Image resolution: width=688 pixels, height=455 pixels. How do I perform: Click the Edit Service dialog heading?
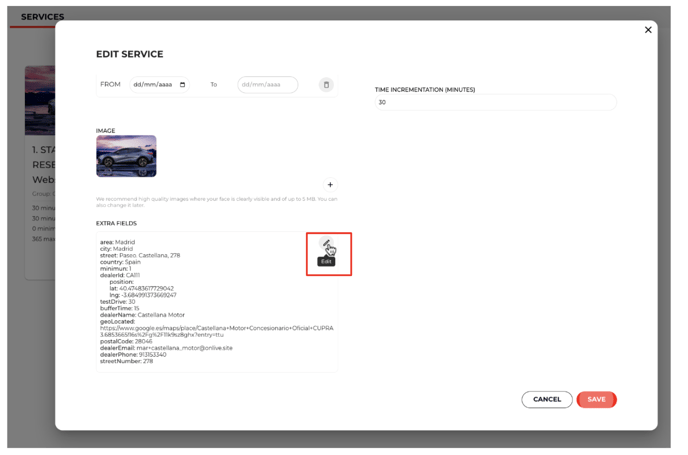[129, 54]
